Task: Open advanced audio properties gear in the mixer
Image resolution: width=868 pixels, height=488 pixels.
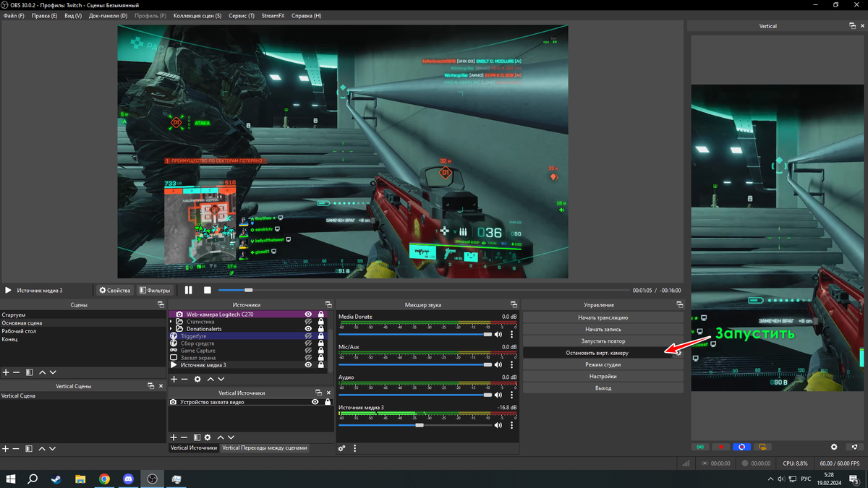Action: (342, 448)
